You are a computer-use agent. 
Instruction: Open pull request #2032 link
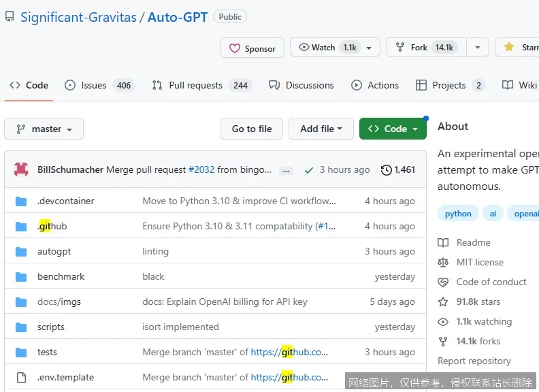coord(201,169)
